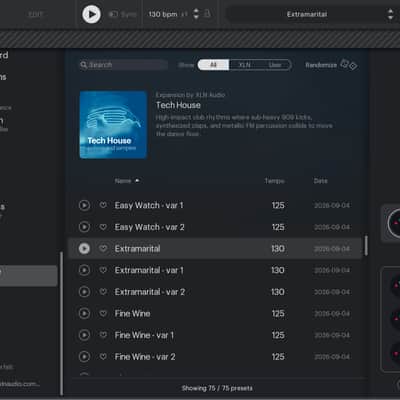Favorite Fine Wine - var 1 with heart
The height and width of the screenshot is (400, 400).
[x=103, y=335]
